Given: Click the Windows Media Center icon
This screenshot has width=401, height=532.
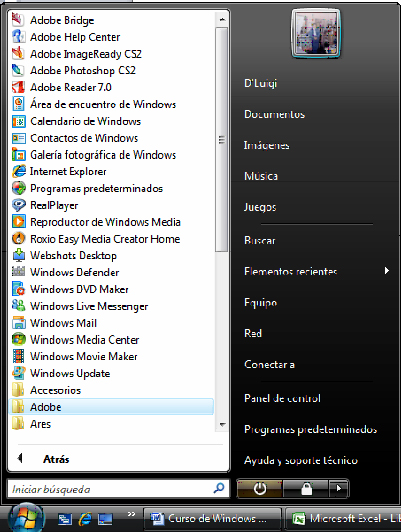Looking at the screenshot, I should coord(18,339).
